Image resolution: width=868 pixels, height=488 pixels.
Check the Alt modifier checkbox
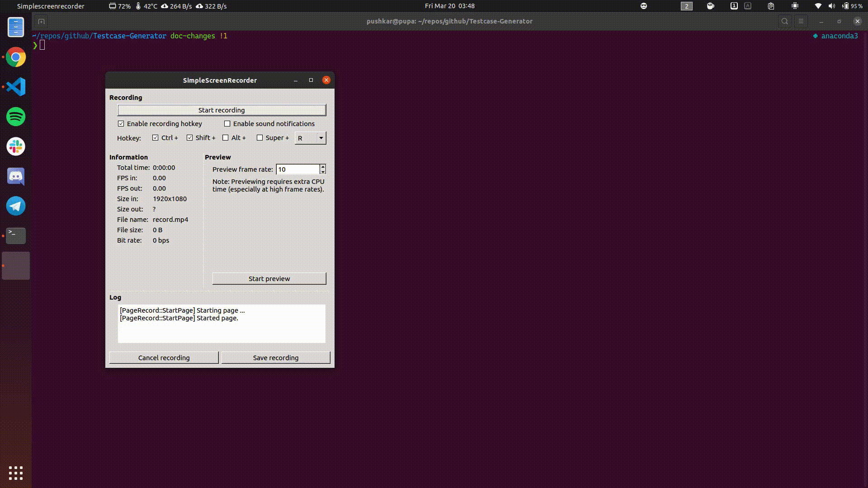click(x=226, y=138)
